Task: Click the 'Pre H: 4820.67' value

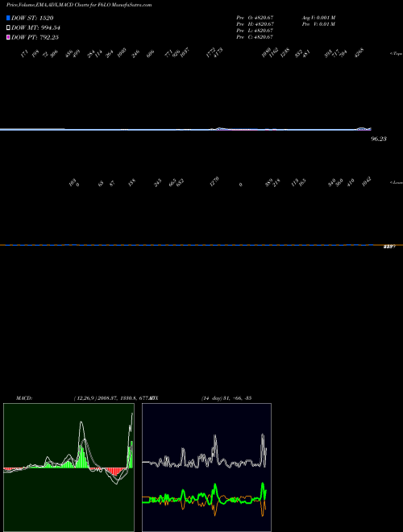Action: pos(255,24)
